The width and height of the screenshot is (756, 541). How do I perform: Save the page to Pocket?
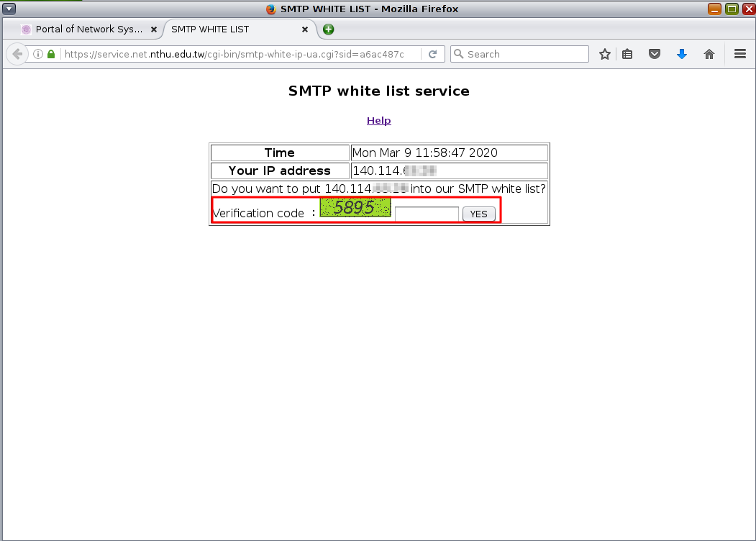click(x=655, y=54)
